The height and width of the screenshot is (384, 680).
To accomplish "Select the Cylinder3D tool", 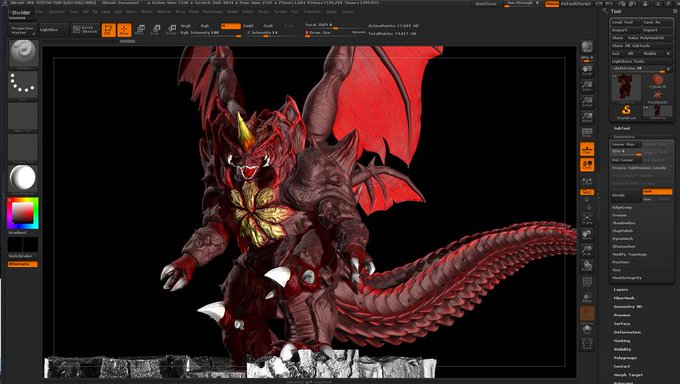I will 657,81.
